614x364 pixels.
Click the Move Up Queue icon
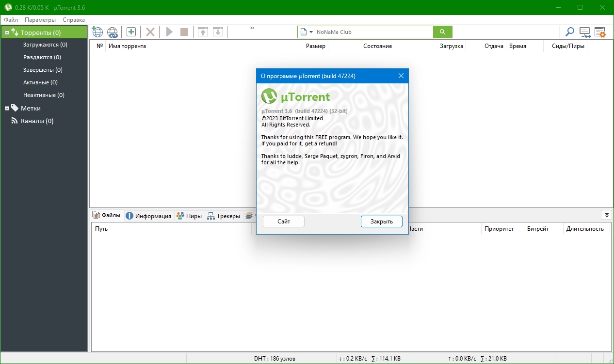203,32
